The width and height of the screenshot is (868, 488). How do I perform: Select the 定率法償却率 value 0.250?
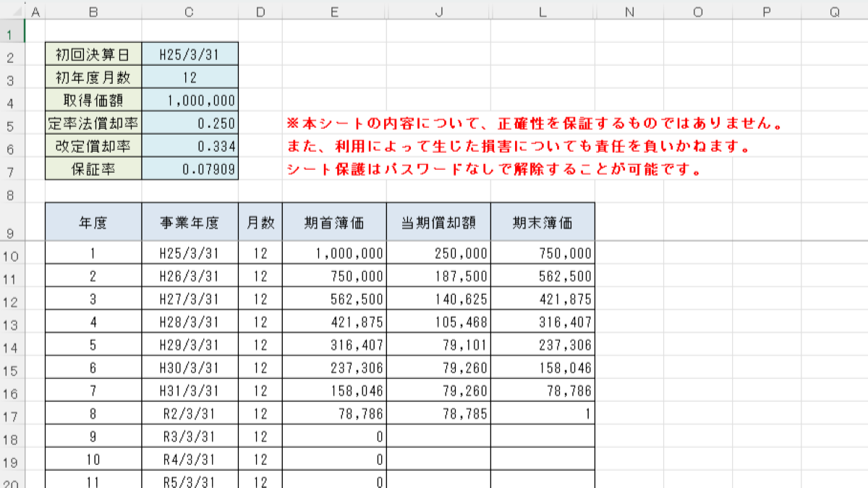click(190, 123)
